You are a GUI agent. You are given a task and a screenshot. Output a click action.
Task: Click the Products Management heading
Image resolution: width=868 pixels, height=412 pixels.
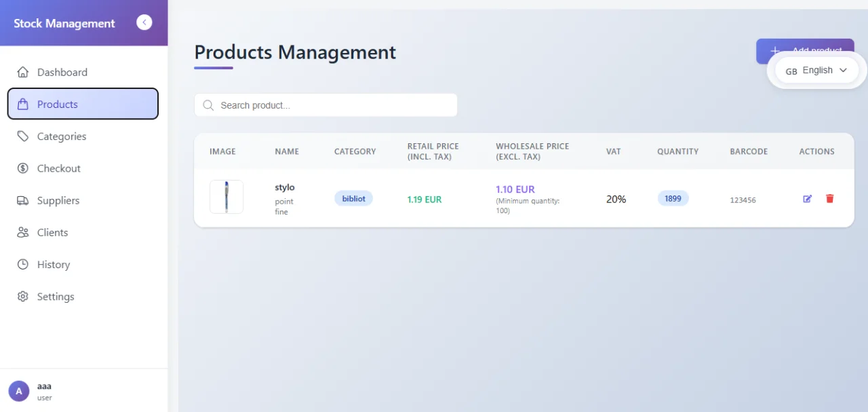pyautogui.click(x=295, y=52)
